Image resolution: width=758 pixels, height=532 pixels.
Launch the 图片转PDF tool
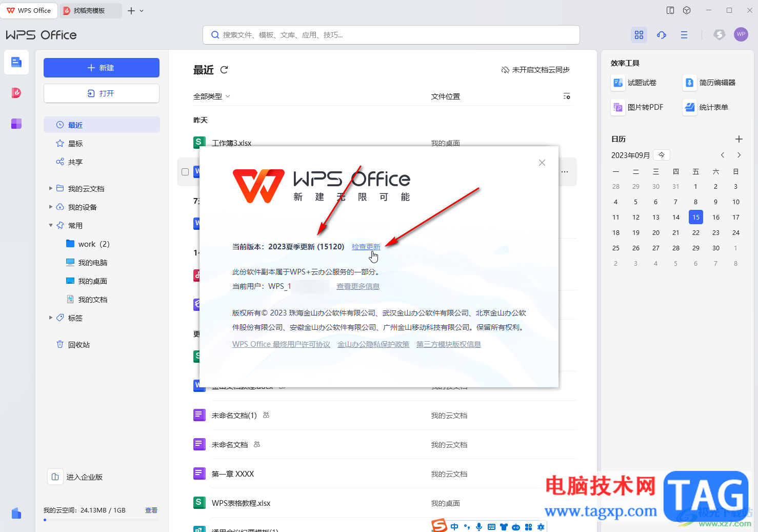click(x=638, y=107)
